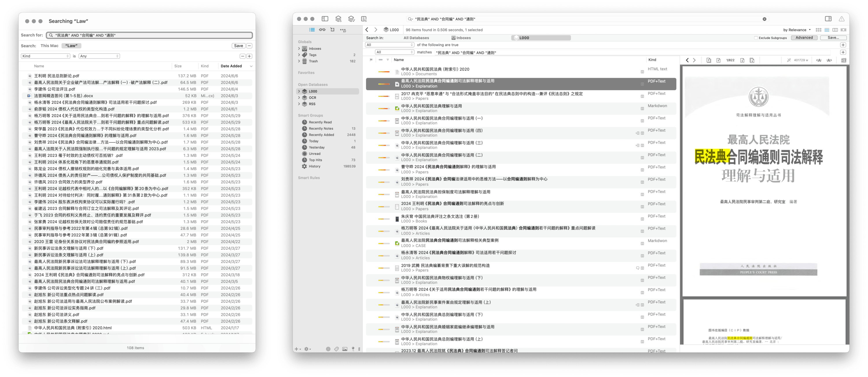
Task: Jump to first PDF page
Action: (x=709, y=60)
